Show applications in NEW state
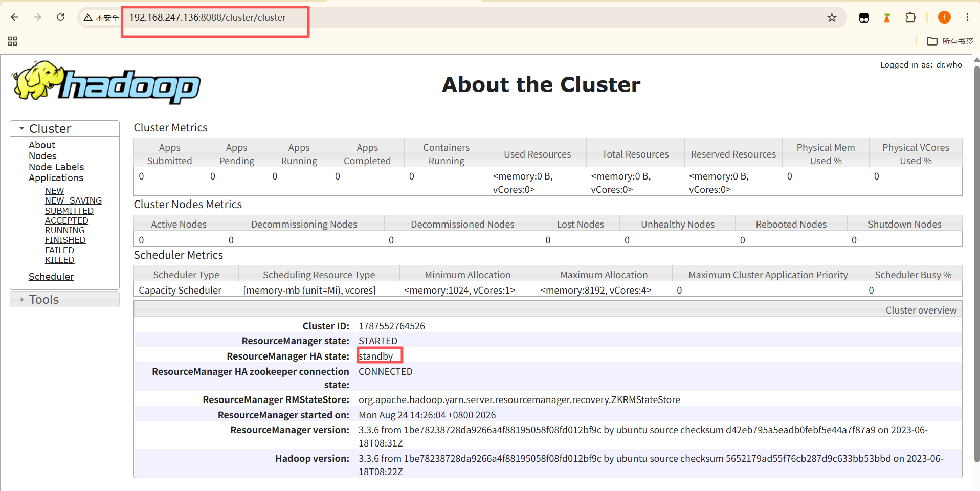The height and width of the screenshot is (491, 980). click(x=54, y=191)
